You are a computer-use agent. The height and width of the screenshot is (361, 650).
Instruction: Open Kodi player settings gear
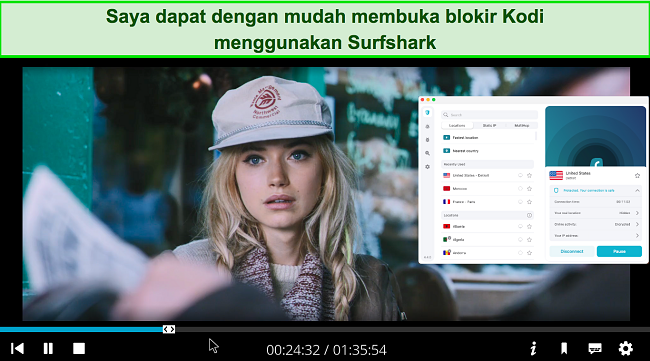(626, 349)
